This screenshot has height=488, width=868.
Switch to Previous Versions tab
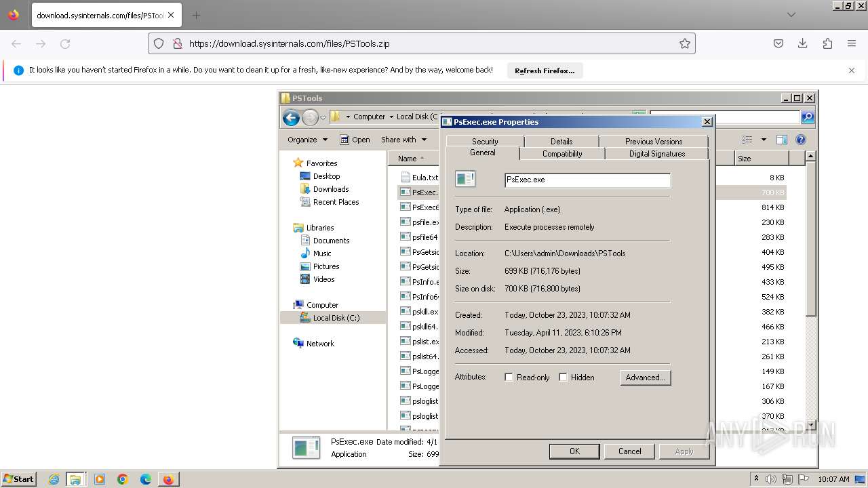point(654,141)
